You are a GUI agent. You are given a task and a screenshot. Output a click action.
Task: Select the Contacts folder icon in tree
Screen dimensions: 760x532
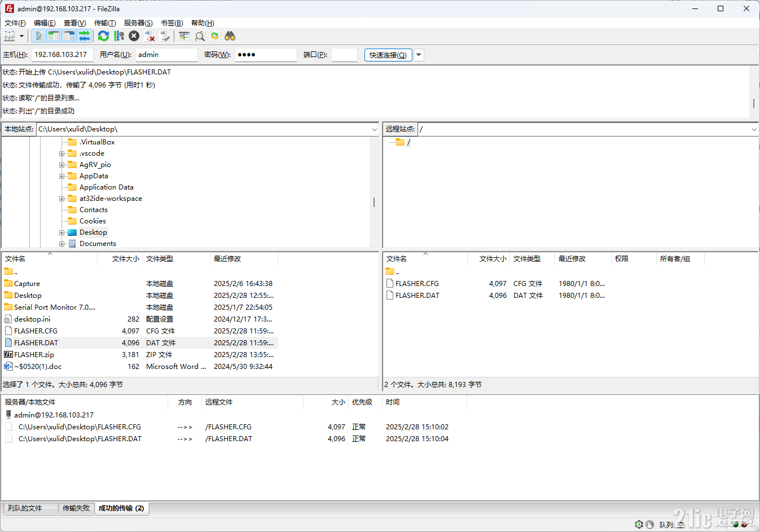[72, 210]
